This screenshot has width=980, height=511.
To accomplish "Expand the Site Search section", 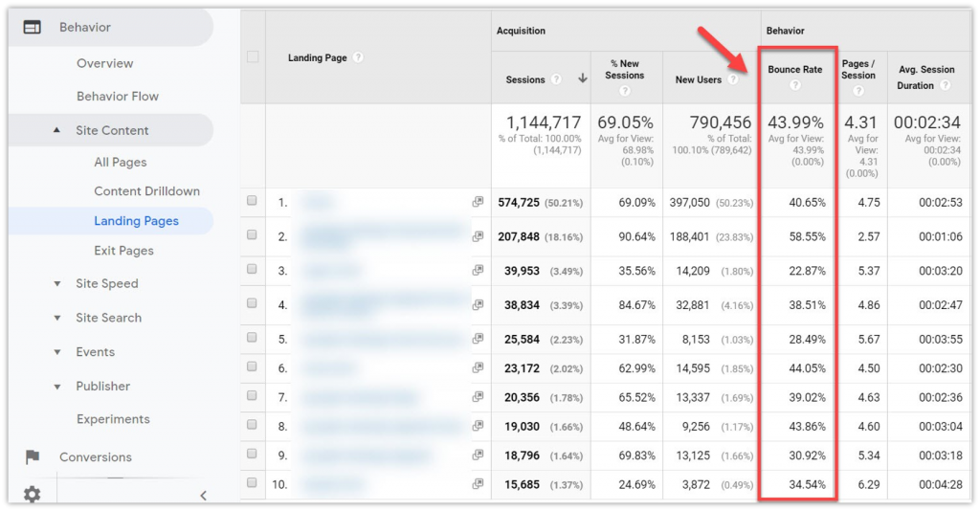I will coord(56,318).
